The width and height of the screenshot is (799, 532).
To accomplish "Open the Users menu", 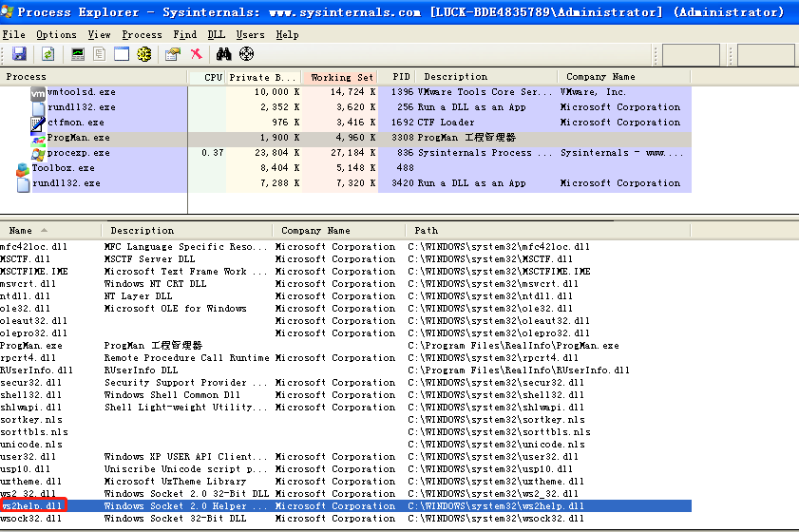I will click(250, 34).
